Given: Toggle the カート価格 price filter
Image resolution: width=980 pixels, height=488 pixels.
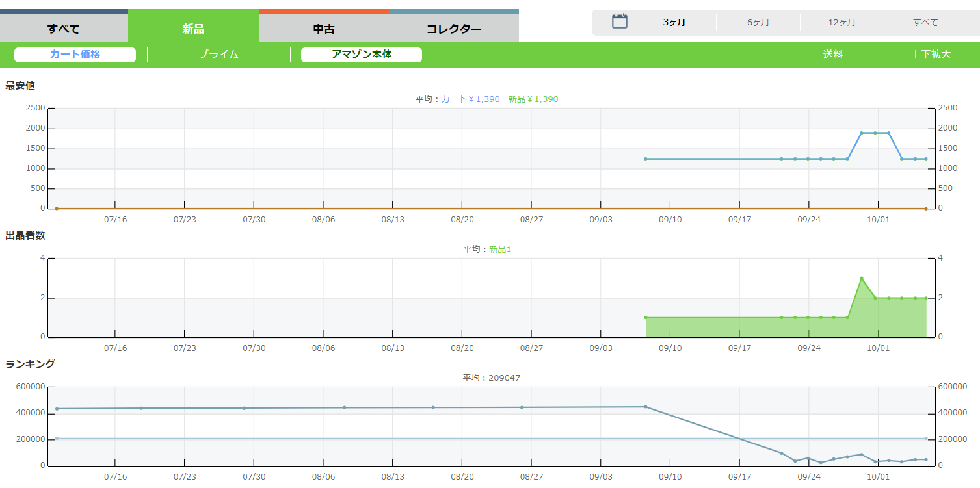Looking at the screenshot, I should click(75, 55).
